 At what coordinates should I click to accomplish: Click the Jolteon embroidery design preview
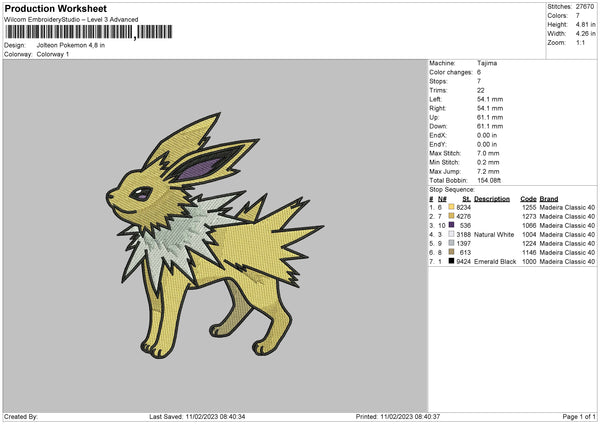coord(214,235)
